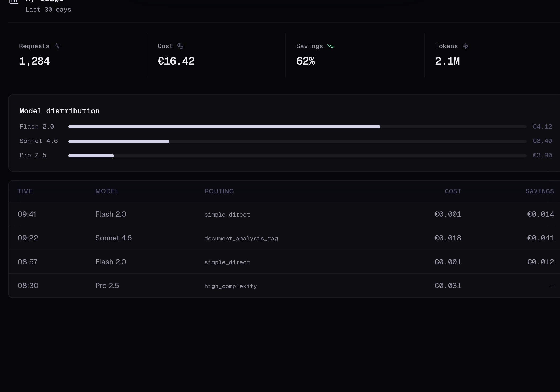Click the €4.12 Flash cost amount

(542, 127)
